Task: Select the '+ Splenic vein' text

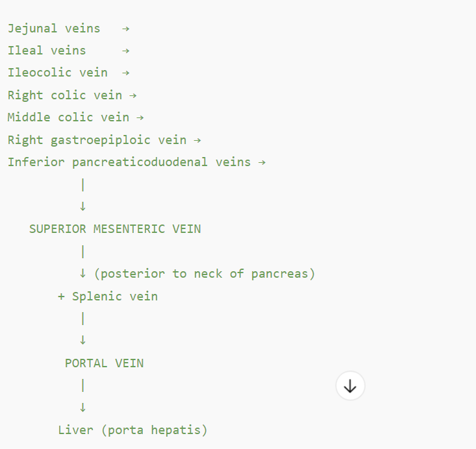Action: (108, 297)
